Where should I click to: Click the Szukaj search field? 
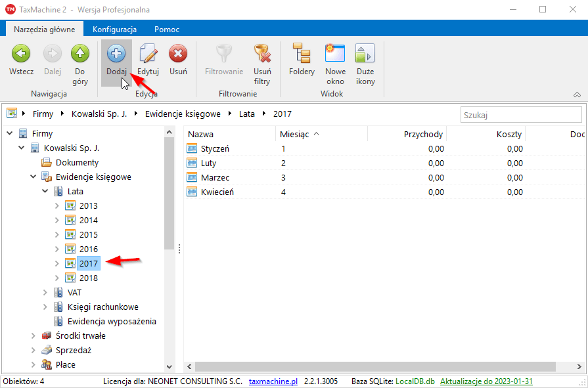click(x=520, y=115)
